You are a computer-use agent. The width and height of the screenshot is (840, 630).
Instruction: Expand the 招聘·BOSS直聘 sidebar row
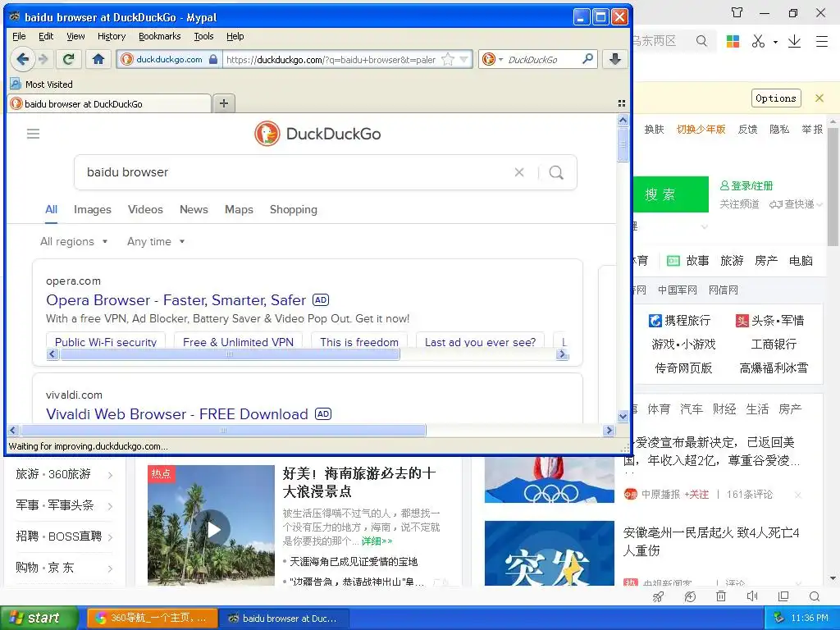click(x=64, y=536)
